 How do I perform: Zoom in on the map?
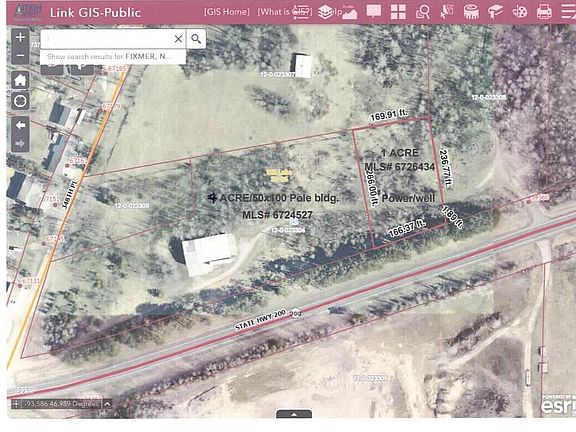20,38
